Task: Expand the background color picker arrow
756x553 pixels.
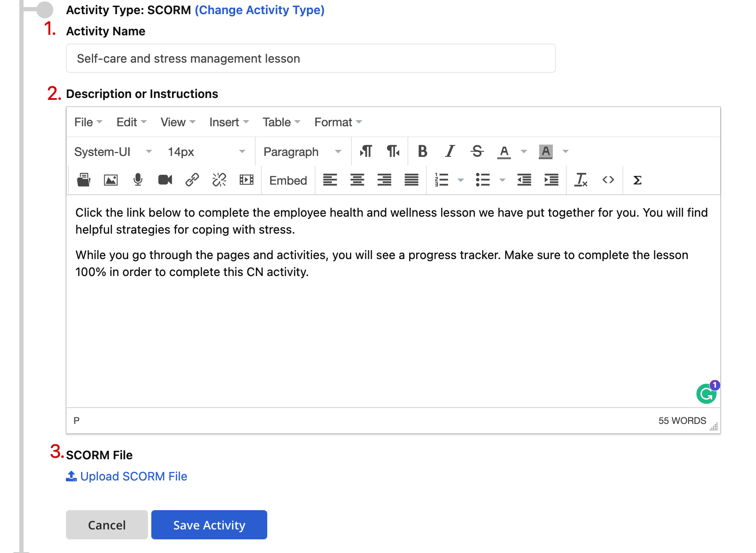Action: [566, 152]
